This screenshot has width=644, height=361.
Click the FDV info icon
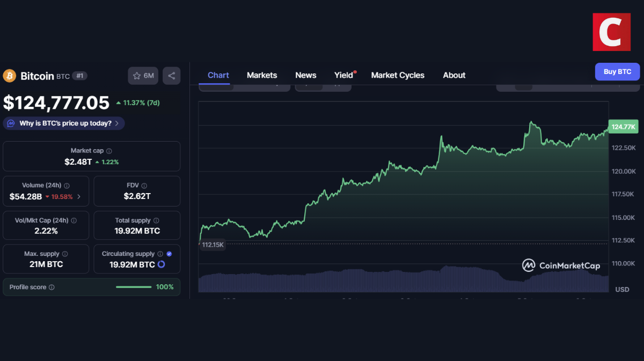(144, 185)
